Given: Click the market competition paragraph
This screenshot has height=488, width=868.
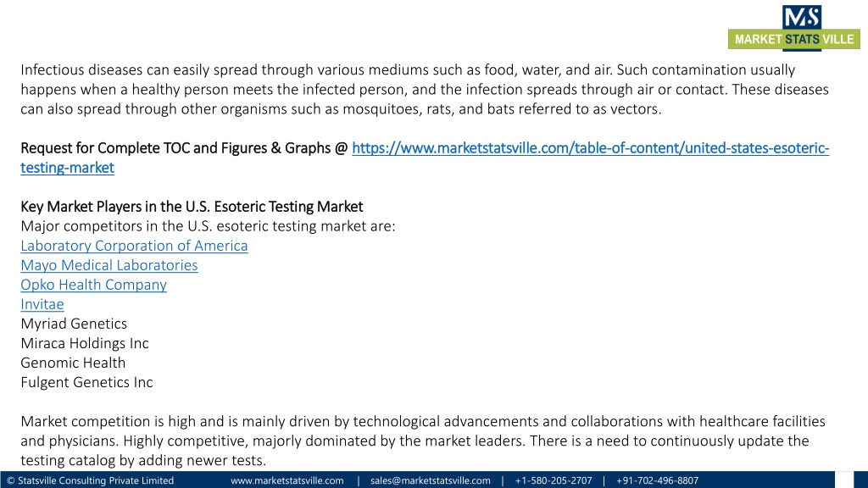Looking at the screenshot, I should (x=423, y=441).
